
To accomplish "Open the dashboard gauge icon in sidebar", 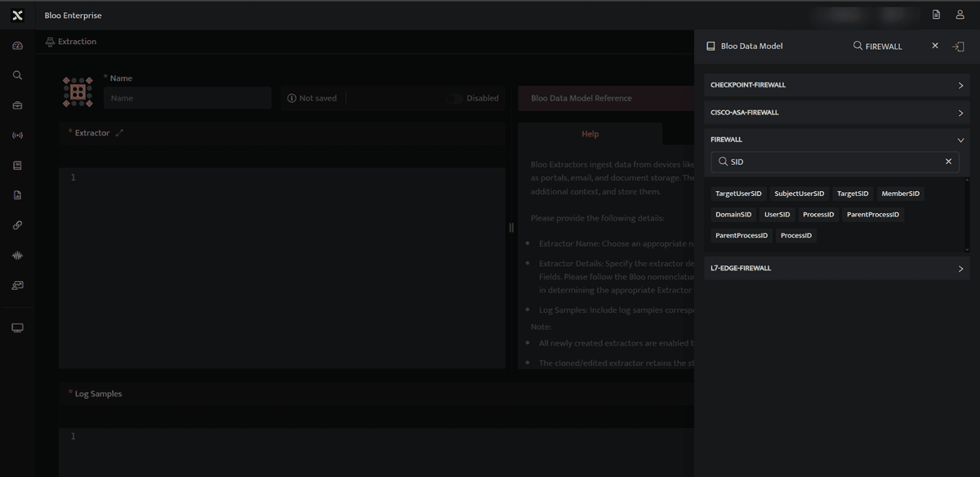I will 18,46.
